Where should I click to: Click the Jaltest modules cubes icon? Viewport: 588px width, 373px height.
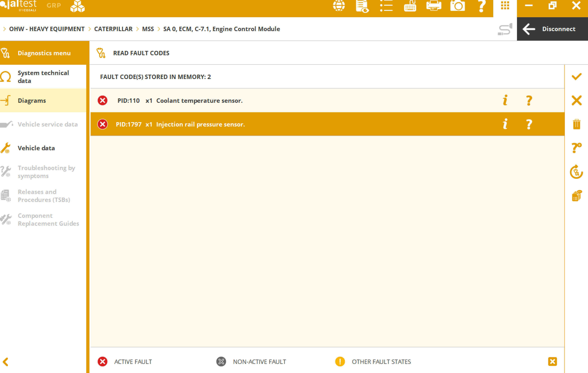point(78,6)
